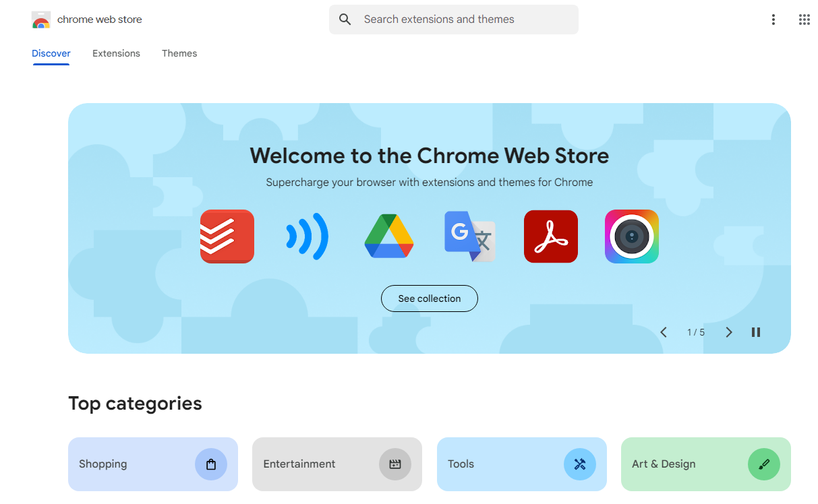Click the 'Supercharge your browser' subtitle text
The width and height of the screenshot is (818, 504).
point(430,182)
